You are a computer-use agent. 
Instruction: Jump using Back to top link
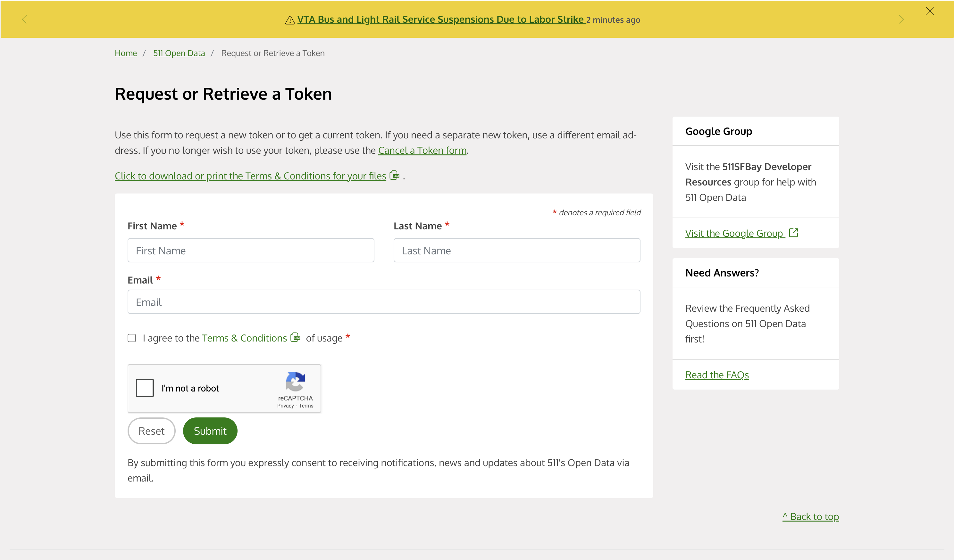tap(811, 516)
